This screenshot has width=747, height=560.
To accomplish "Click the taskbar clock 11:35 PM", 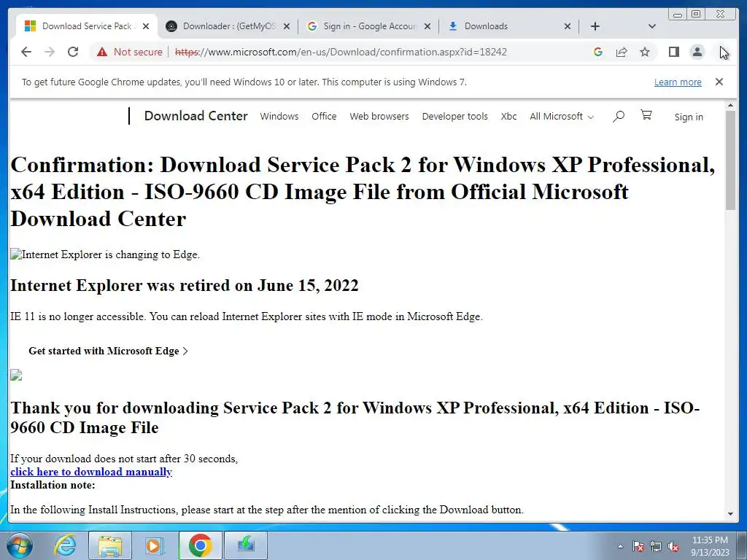I will [710, 540].
